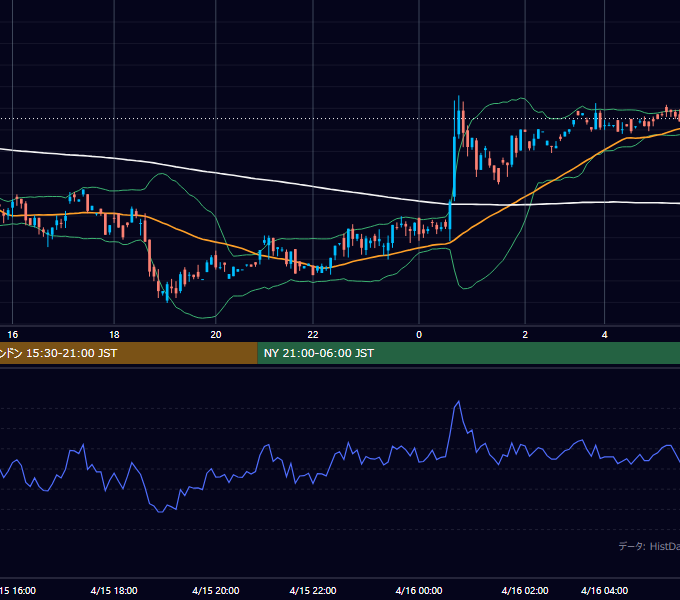The image size is (680, 600).
Task: Click the '22' hour axis label
Action: (x=313, y=335)
